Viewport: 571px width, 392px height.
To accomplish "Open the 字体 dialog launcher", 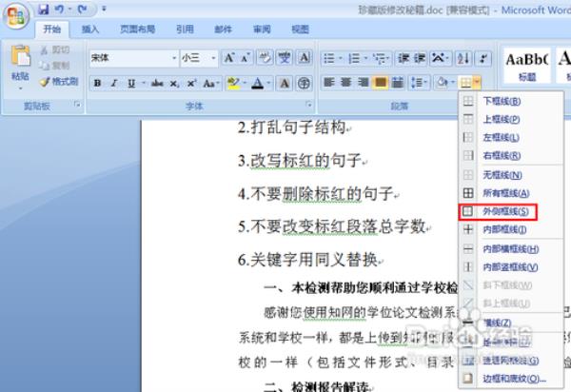I will (x=308, y=105).
